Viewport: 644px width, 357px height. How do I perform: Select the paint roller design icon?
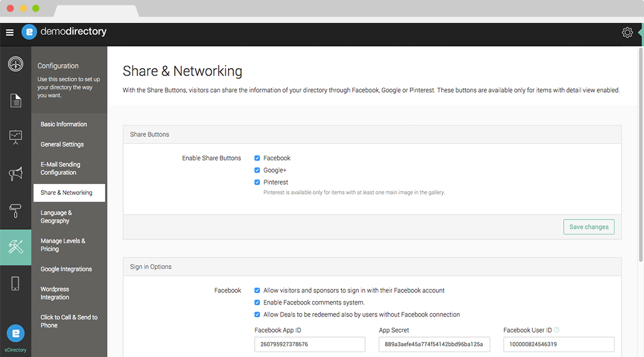(x=16, y=210)
